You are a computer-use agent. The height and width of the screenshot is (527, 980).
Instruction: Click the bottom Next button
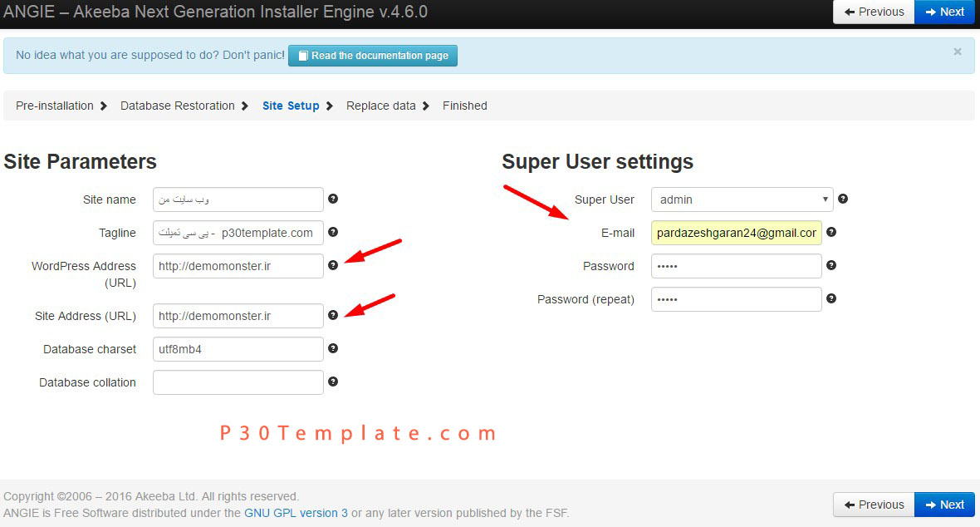(944, 505)
